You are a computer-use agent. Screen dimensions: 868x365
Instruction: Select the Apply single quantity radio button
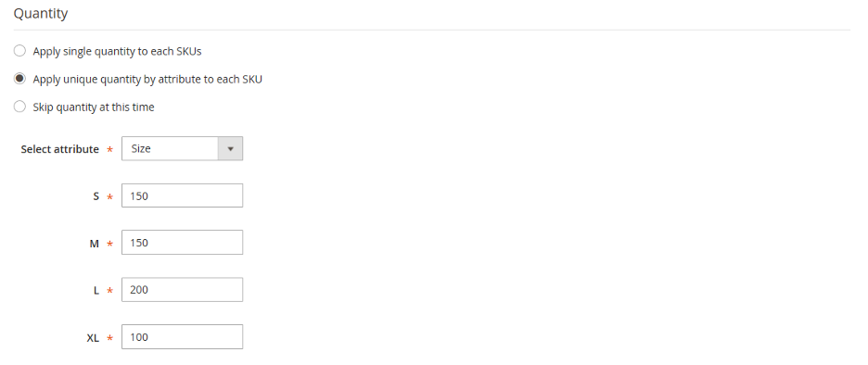[x=19, y=51]
